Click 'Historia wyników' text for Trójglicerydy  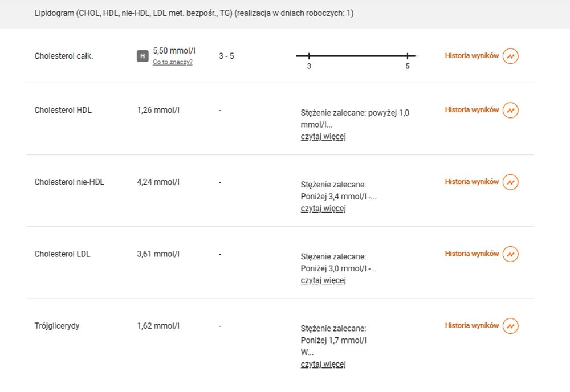coord(472,325)
